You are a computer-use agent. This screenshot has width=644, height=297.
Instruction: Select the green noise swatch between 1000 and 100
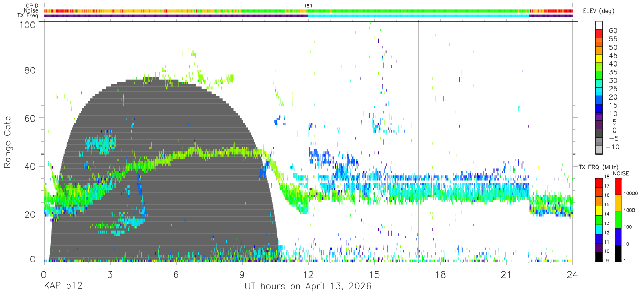tap(618, 220)
